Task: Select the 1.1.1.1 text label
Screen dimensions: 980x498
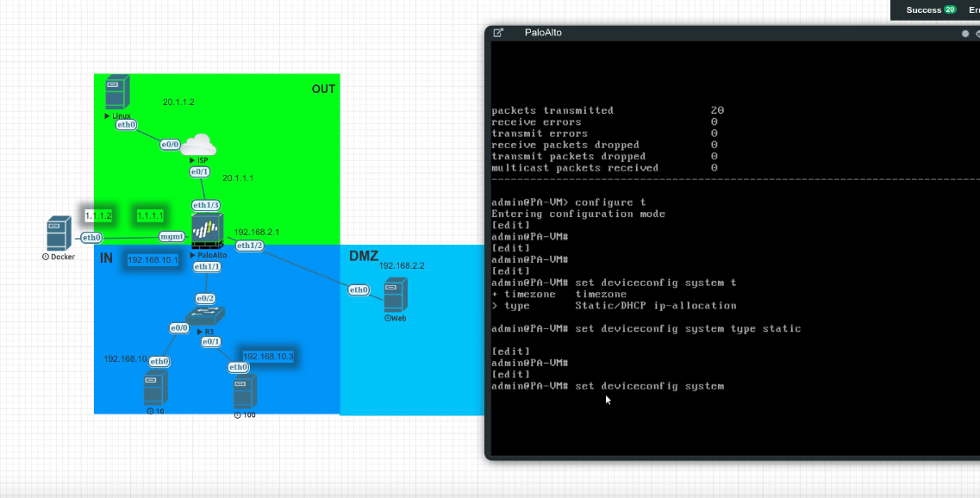Action: coord(150,215)
